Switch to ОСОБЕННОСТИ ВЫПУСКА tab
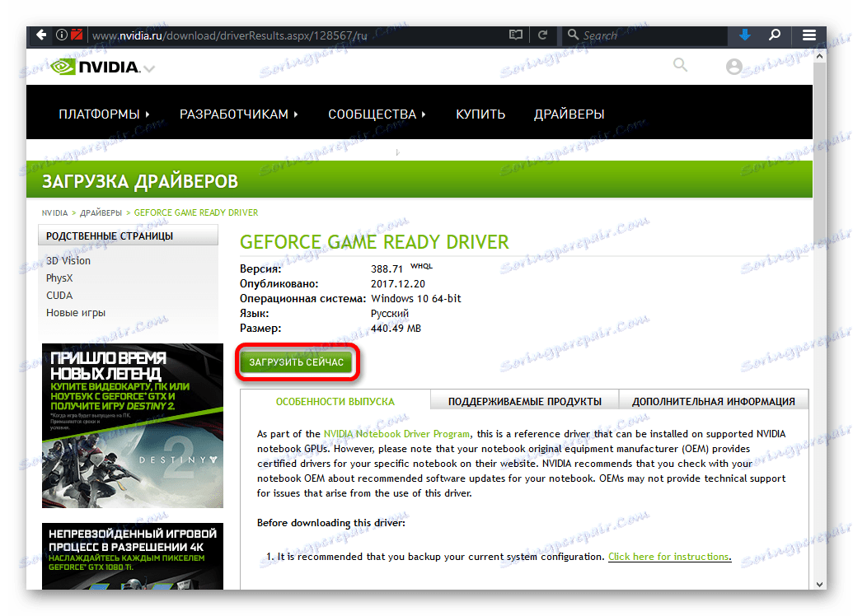 [x=335, y=401]
